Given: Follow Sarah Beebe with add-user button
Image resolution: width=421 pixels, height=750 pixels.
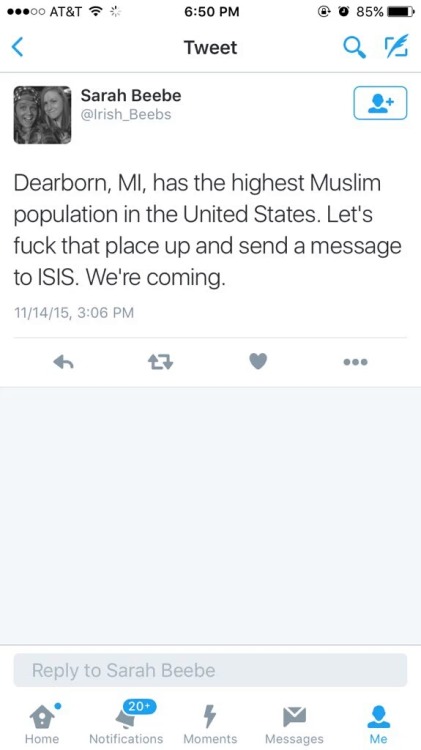Looking at the screenshot, I should tap(380, 103).
